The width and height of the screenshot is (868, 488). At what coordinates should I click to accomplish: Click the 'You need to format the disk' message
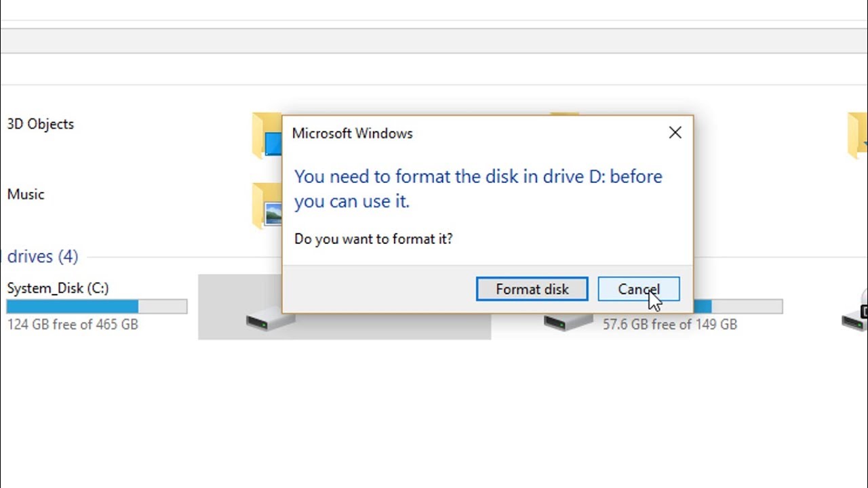(x=478, y=188)
